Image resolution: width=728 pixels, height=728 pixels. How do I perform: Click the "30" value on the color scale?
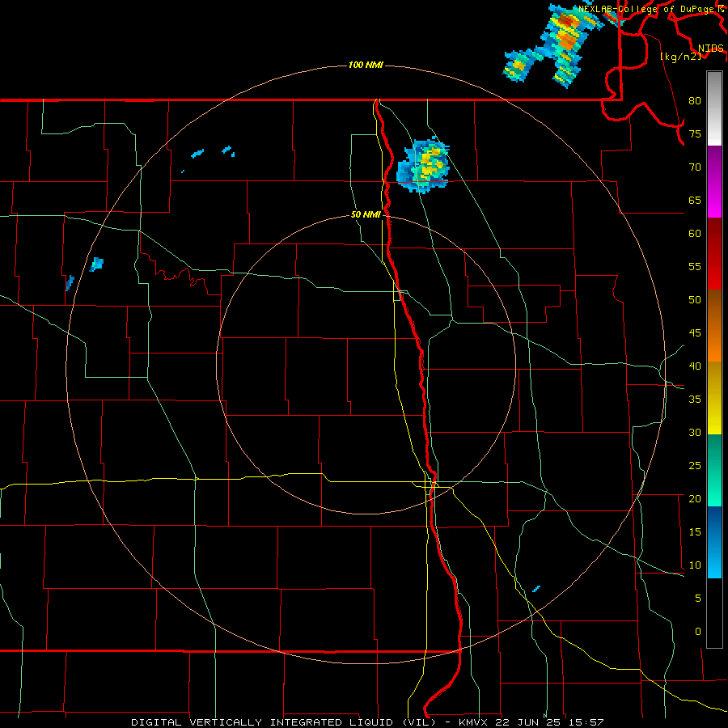(x=695, y=433)
